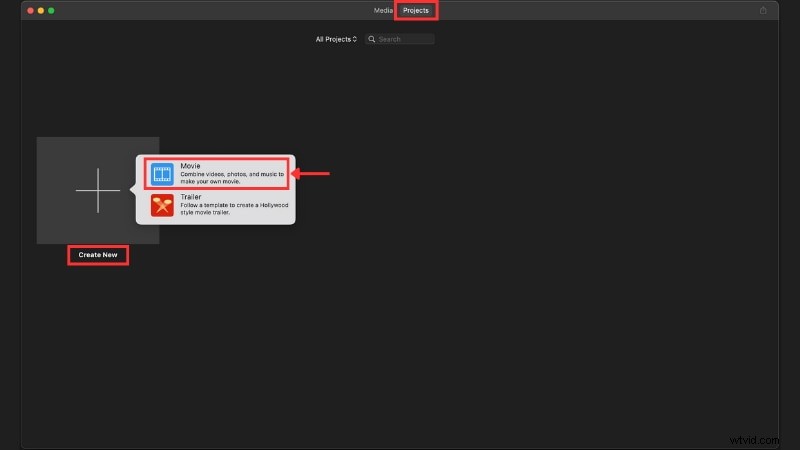Viewport: 800px width, 450px height.
Task: Select the Movie project option
Action: (x=217, y=174)
